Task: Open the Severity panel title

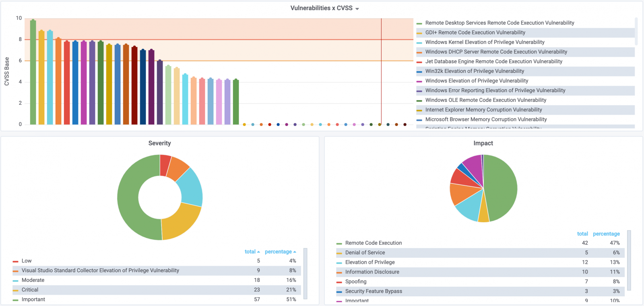Action: coord(159,143)
